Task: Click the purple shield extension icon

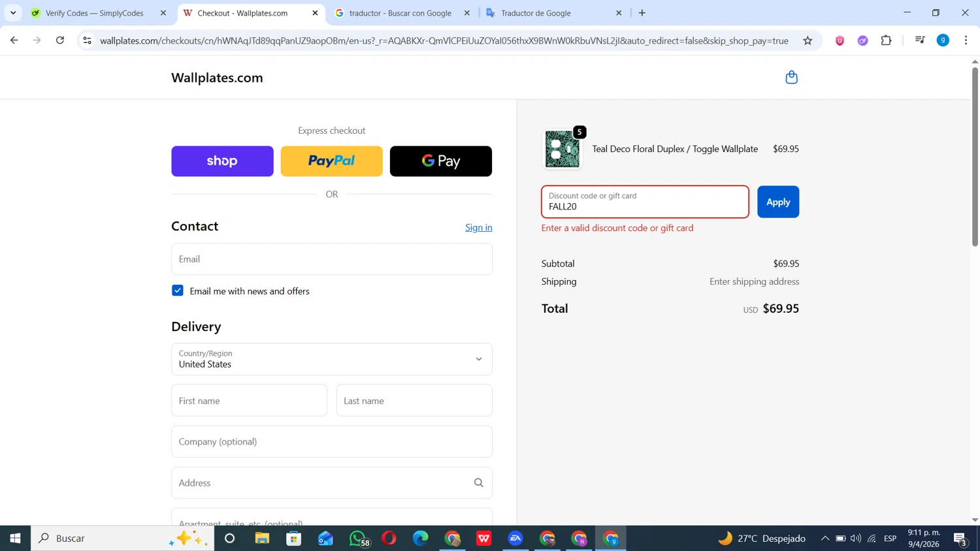Action: point(840,40)
